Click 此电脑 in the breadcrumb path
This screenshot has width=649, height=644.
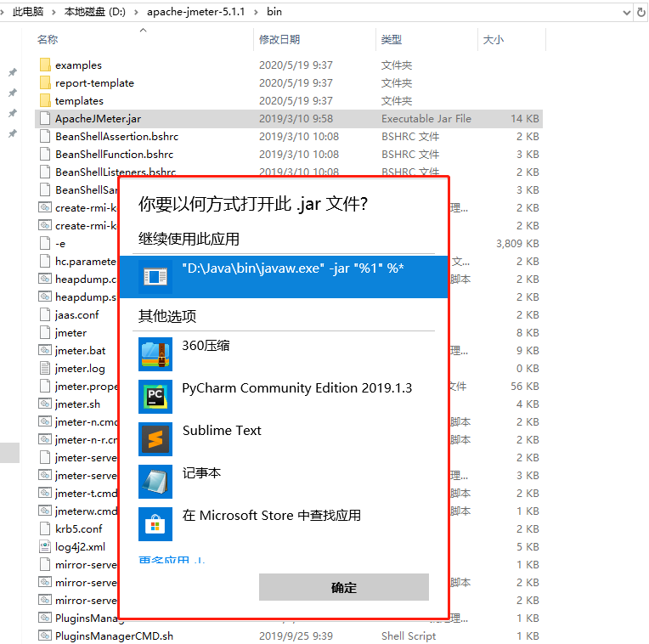click(x=28, y=12)
